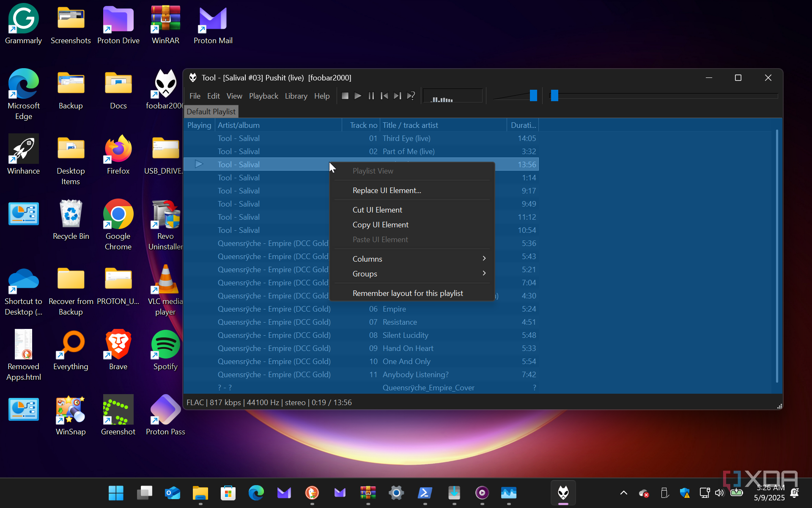
Task: Select the Default Playlist tab
Action: click(211, 112)
